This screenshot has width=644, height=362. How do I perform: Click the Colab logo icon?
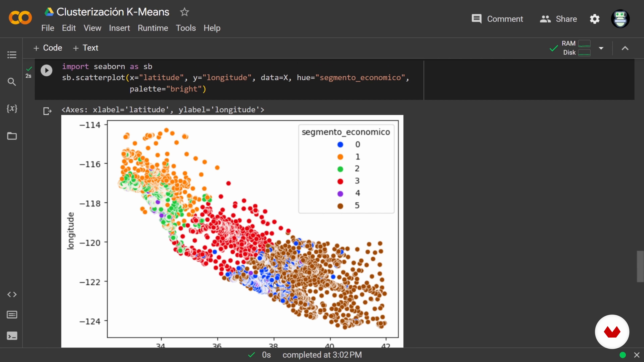pyautogui.click(x=20, y=18)
